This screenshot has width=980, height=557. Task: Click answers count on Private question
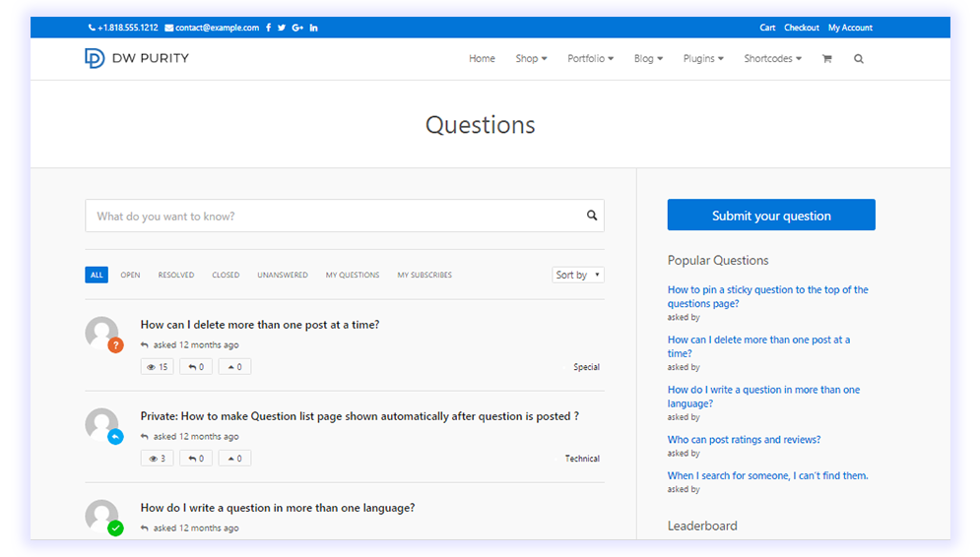pos(196,459)
